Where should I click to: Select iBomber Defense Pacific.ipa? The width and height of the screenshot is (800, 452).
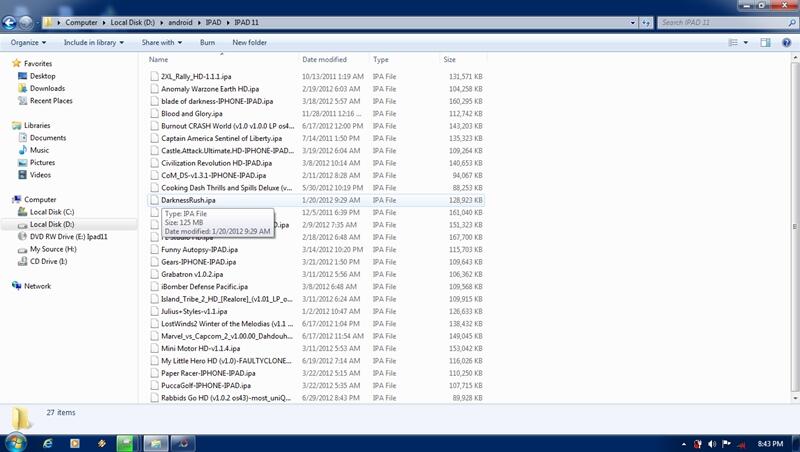click(204, 287)
